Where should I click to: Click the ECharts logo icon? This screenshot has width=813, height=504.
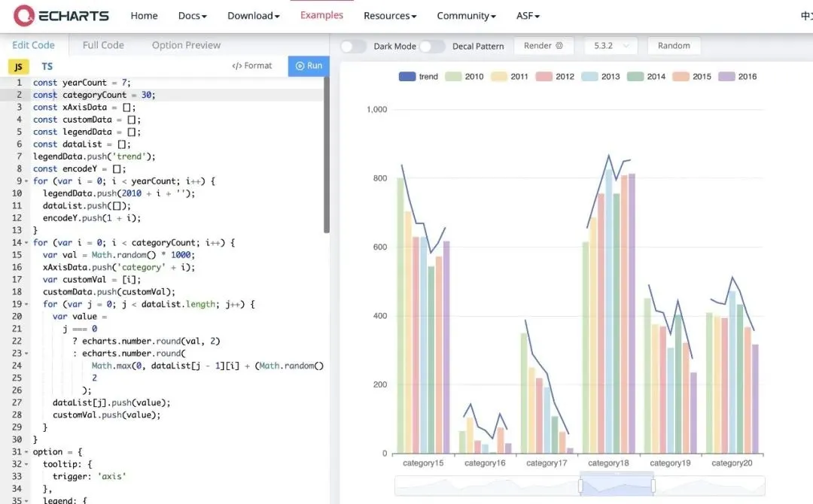click(x=25, y=15)
